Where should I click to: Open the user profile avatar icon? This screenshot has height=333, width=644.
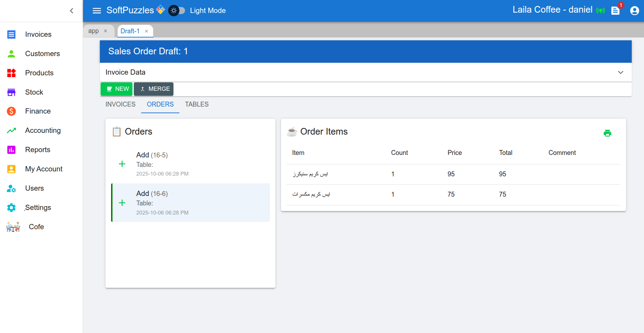[634, 11]
